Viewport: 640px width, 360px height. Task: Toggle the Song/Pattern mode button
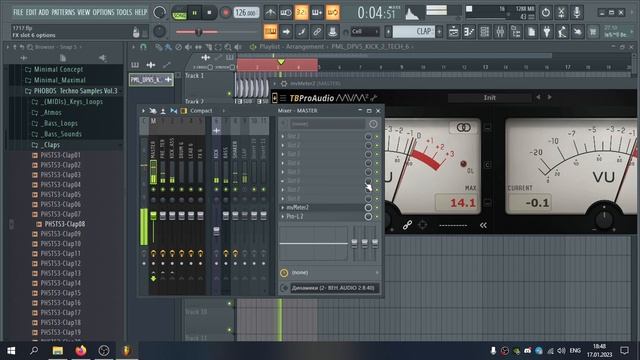(x=179, y=13)
